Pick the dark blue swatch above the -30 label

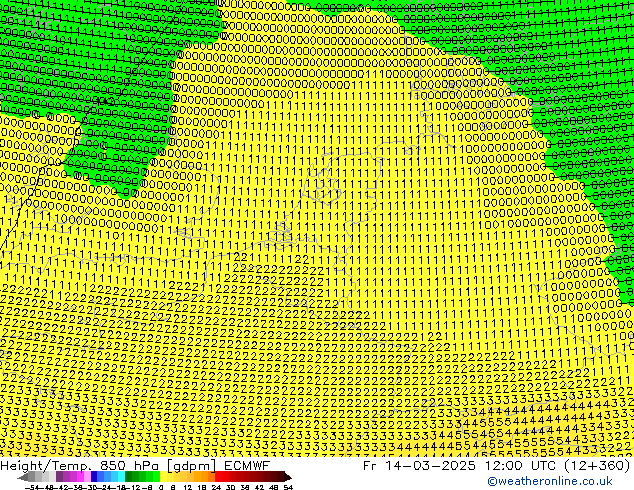click(x=94, y=477)
